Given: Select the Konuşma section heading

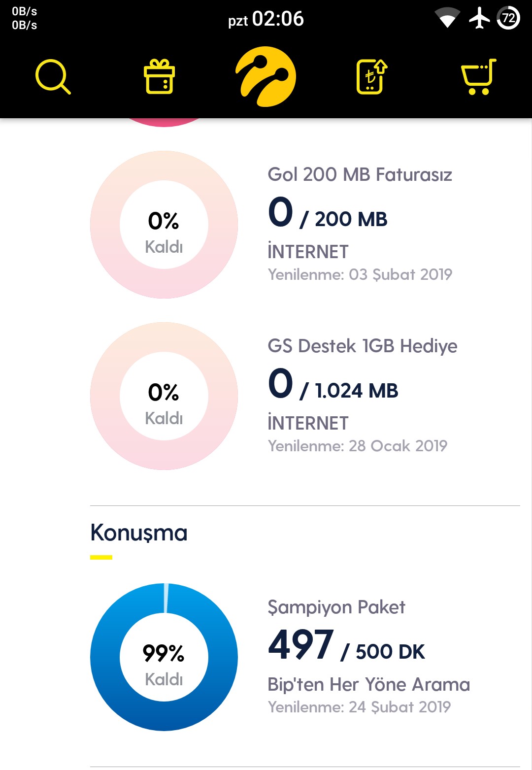Looking at the screenshot, I should tap(139, 533).
